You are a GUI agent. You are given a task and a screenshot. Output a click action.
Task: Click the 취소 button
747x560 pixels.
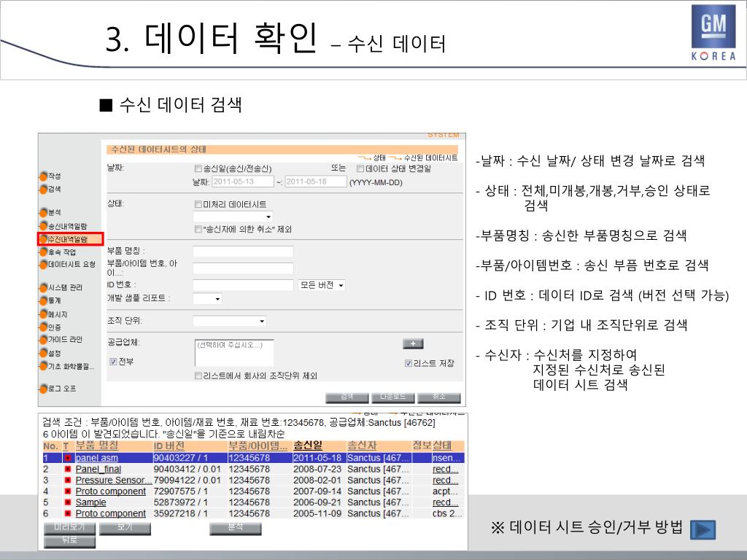pos(438,397)
